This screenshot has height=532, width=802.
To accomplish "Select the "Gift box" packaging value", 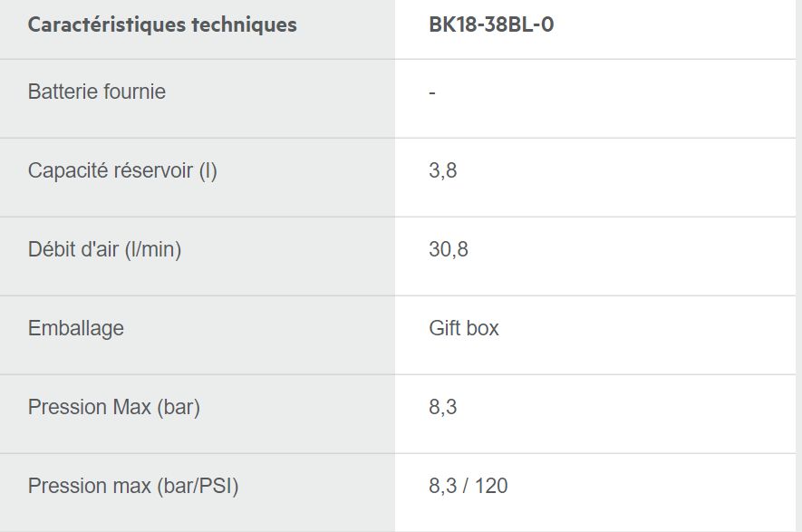I will [464, 328].
